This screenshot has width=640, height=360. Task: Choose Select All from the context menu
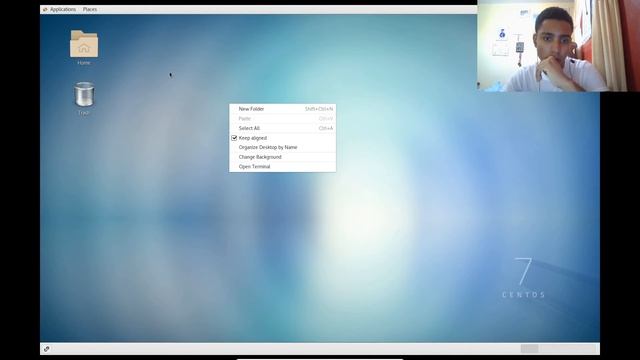pyautogui.click(x=282, y=128)
